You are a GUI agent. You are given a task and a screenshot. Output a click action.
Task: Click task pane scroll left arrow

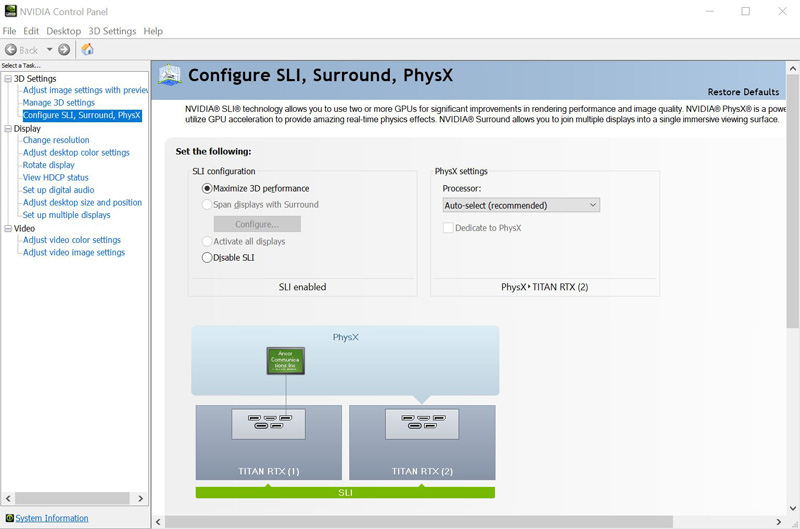(8, 498)
